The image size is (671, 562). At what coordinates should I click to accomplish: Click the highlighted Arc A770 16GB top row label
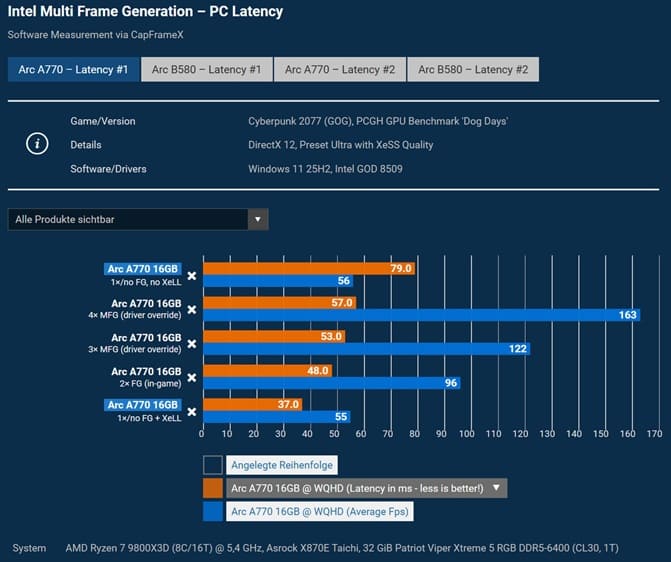tap(144, 269)
